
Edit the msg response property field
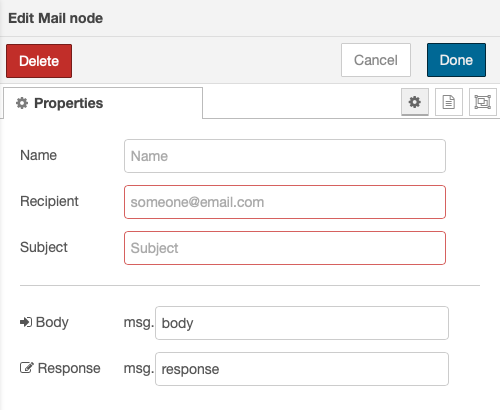[x=302, y=369]
